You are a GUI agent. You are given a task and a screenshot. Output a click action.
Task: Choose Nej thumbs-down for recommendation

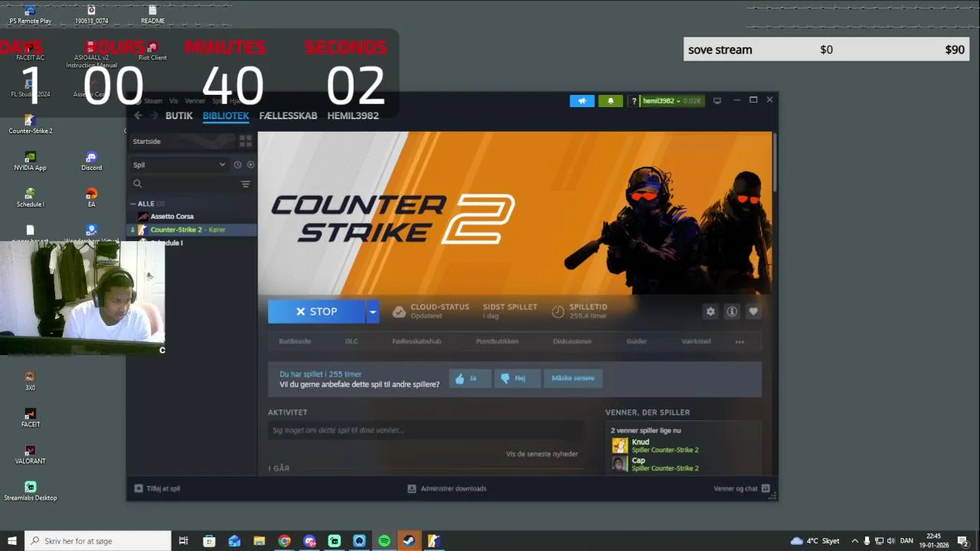(517, 378)
